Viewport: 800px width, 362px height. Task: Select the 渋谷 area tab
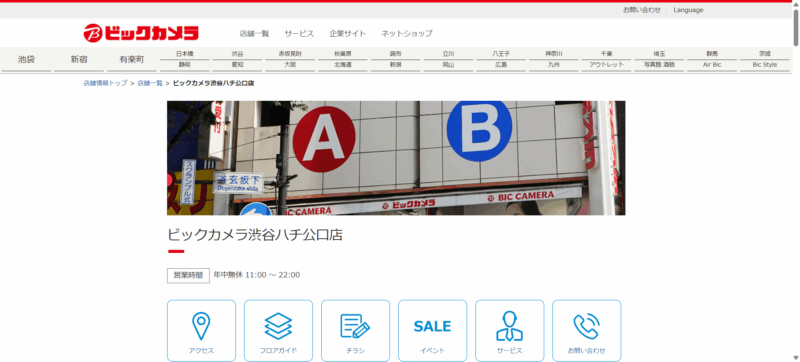(x=237, y=54)
